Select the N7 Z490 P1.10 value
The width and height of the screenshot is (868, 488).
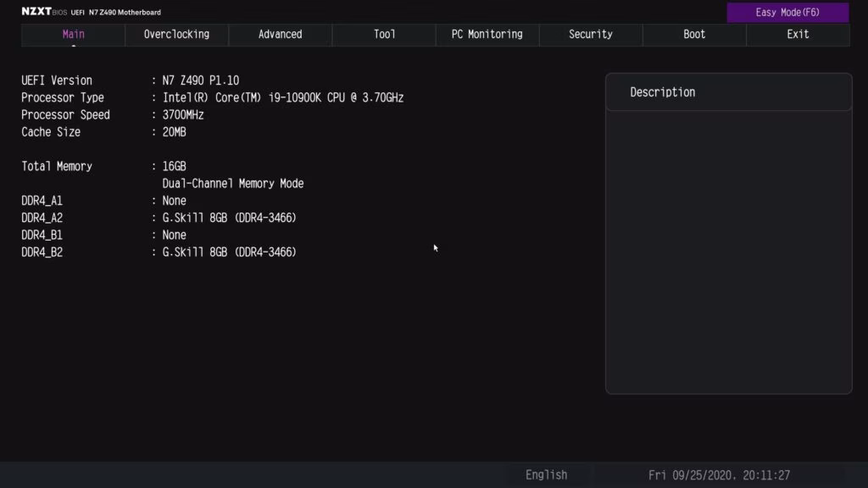click(x=200, y=80)
